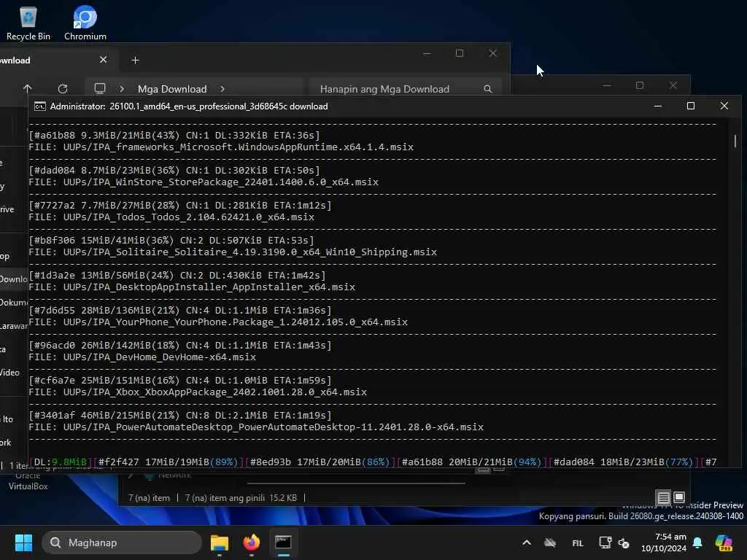The image size is (747, 560).
Task: Click the XboxAppPackage msix file line
Action: pyautogui.click(x=198, y=392)
